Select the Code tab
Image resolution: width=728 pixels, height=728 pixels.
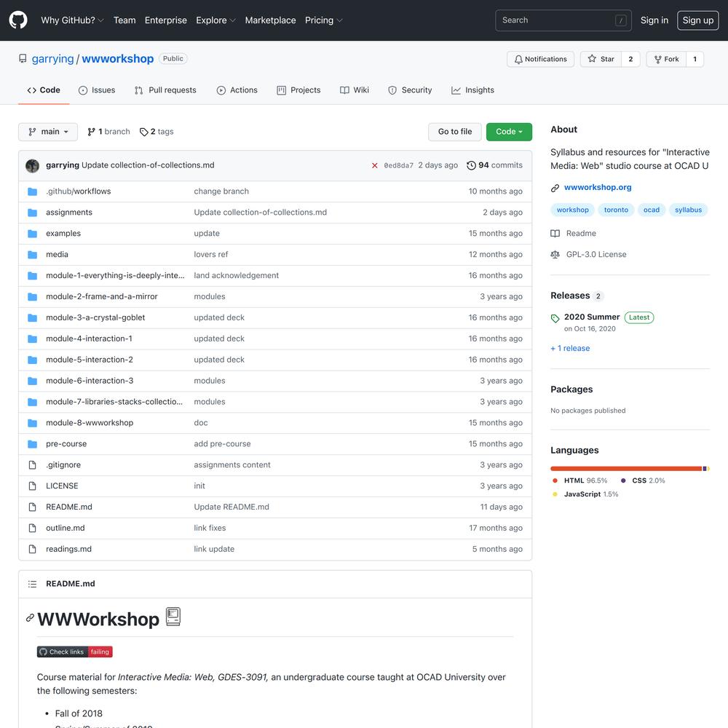[44, 90]
